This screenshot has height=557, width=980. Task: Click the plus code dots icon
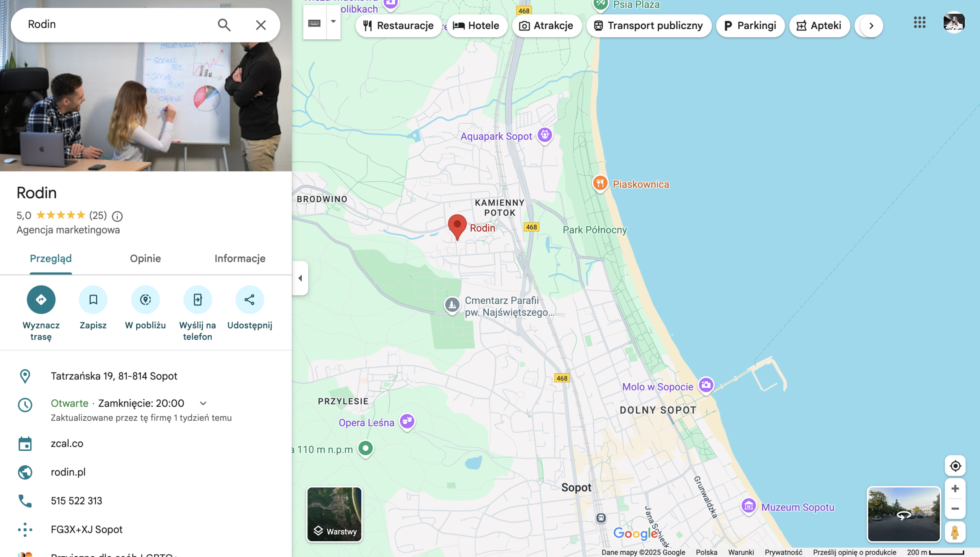coord(25,530)
